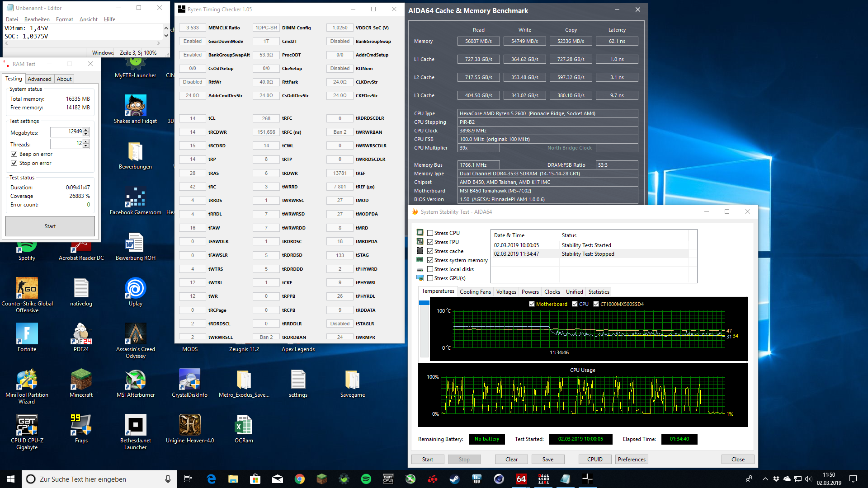Decrease Megabytes value with down arrow
This screenshot has height=488, width=868.
coord(86,134)
